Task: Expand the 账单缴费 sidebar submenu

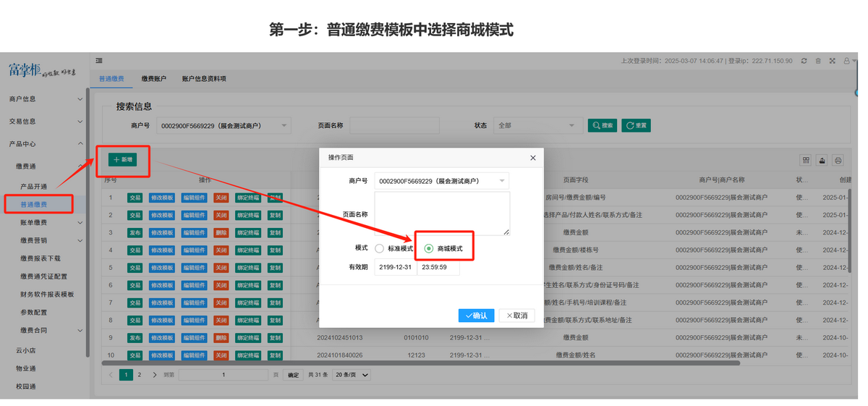Action: [45, 223]
